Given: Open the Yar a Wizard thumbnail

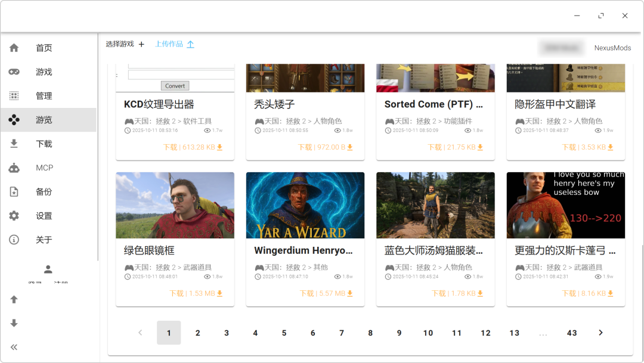Looking at the screenshot, I should pos(305,205).
